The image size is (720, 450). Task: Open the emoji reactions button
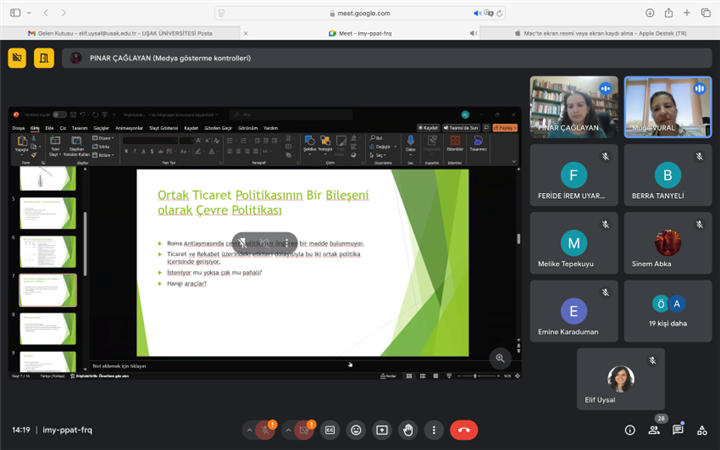click(x=355, y=430)
